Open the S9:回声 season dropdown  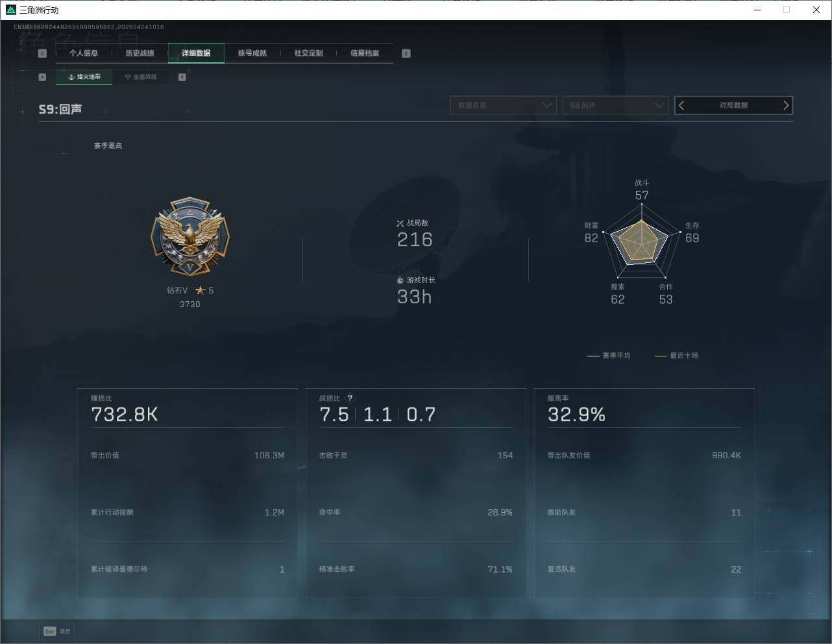[x=615, y=105]
